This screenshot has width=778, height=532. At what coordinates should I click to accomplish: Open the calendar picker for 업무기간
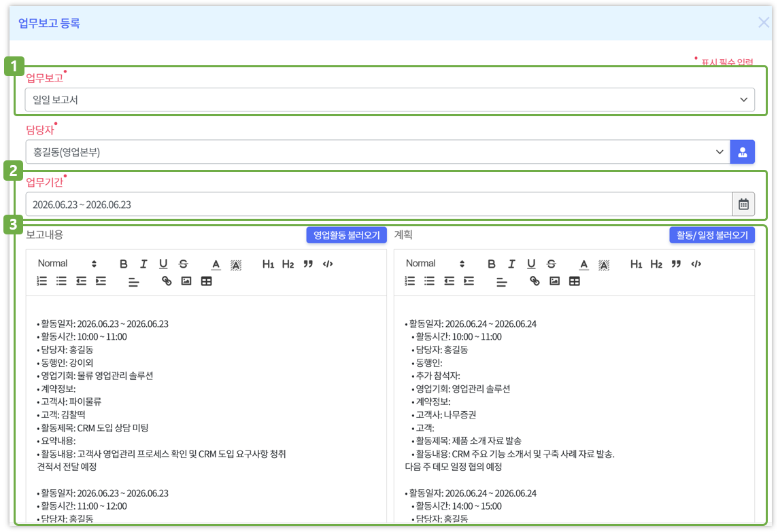743,205
